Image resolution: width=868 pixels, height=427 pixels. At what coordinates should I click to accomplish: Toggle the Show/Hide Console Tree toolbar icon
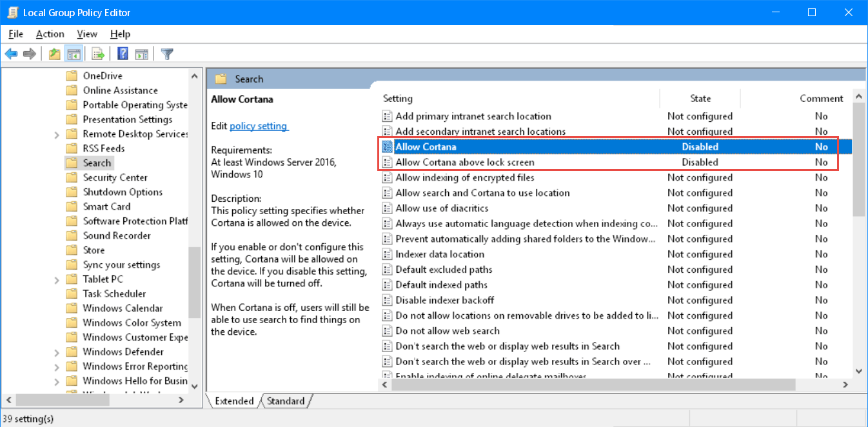[74, 54]
